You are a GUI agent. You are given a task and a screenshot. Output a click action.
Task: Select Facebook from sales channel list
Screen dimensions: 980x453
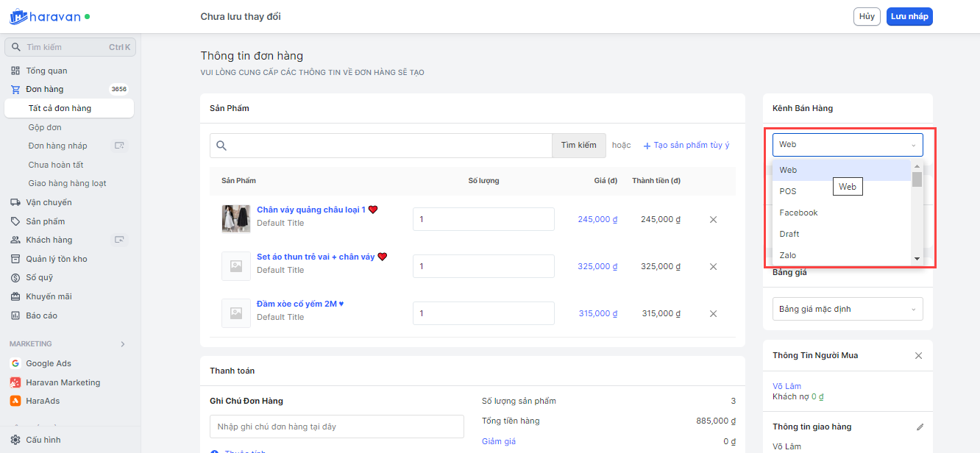(798, 213)
